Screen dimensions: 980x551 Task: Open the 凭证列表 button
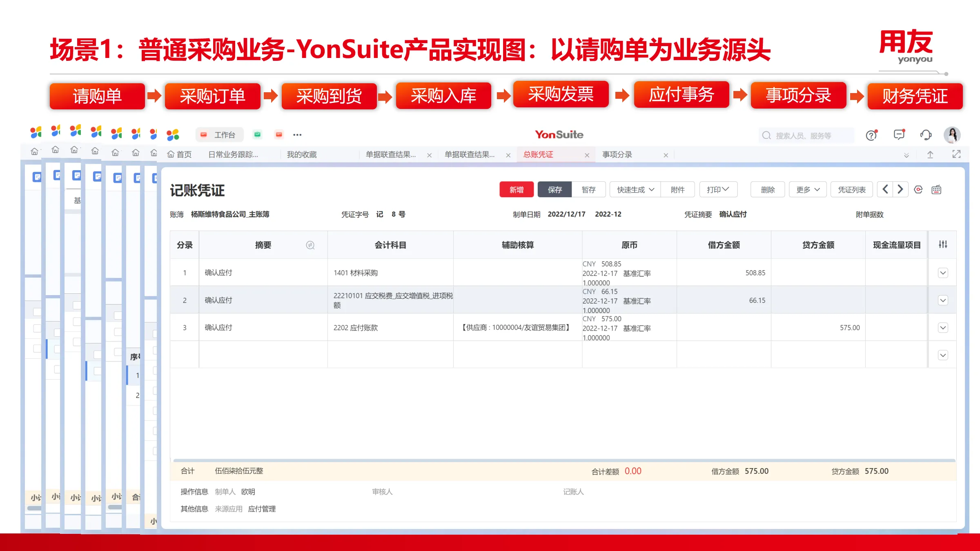(x=852, y=190)
